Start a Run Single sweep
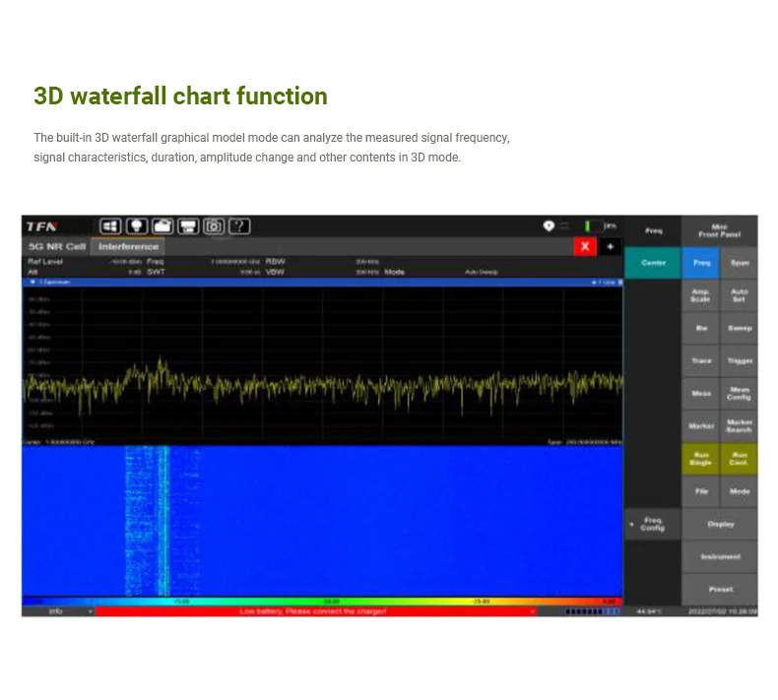778x700 pixels. 700,459
